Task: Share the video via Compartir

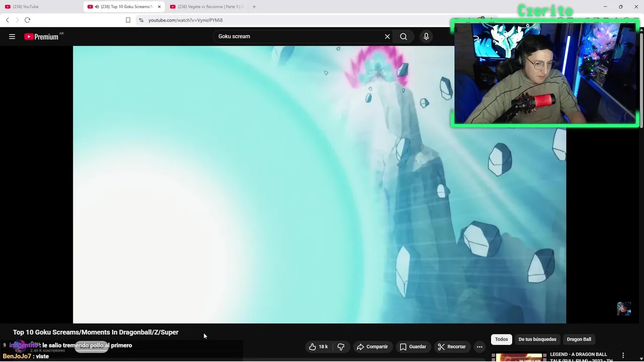Action: click(x=372, y=347)
